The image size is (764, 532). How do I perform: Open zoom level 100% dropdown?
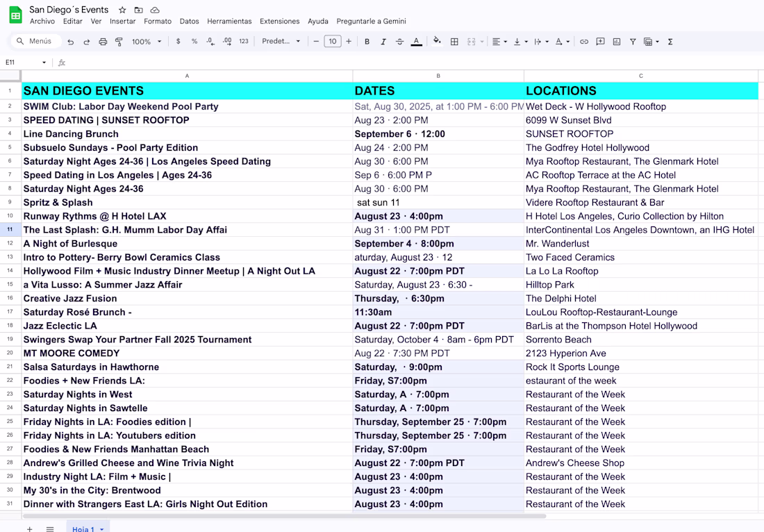[146, 42]
